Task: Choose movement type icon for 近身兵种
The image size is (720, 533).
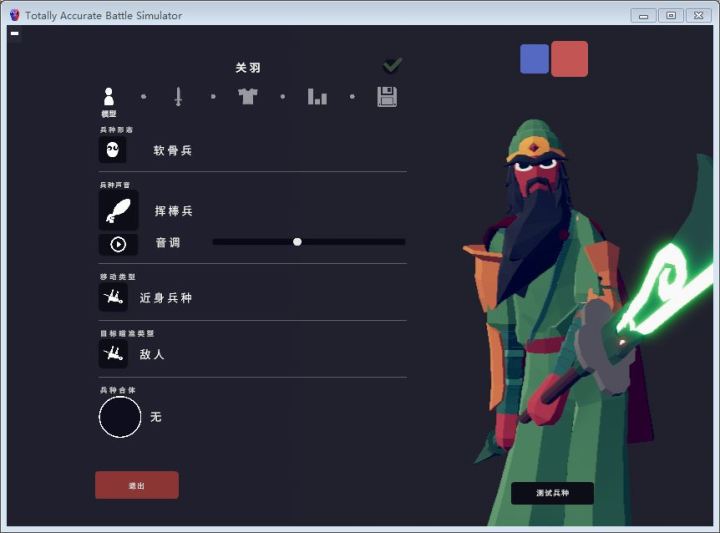Action: click(113, 297)
